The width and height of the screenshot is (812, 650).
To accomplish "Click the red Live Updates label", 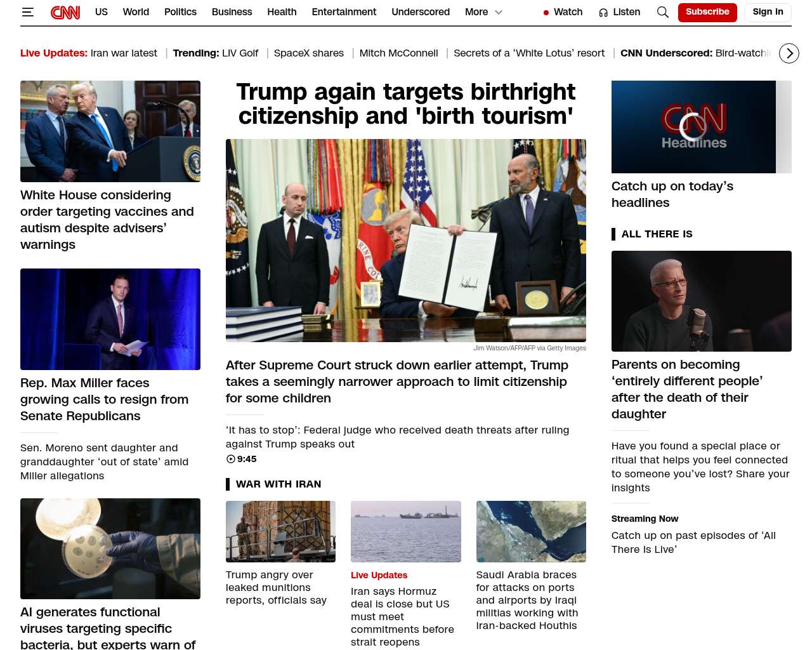I will [379, 575].
